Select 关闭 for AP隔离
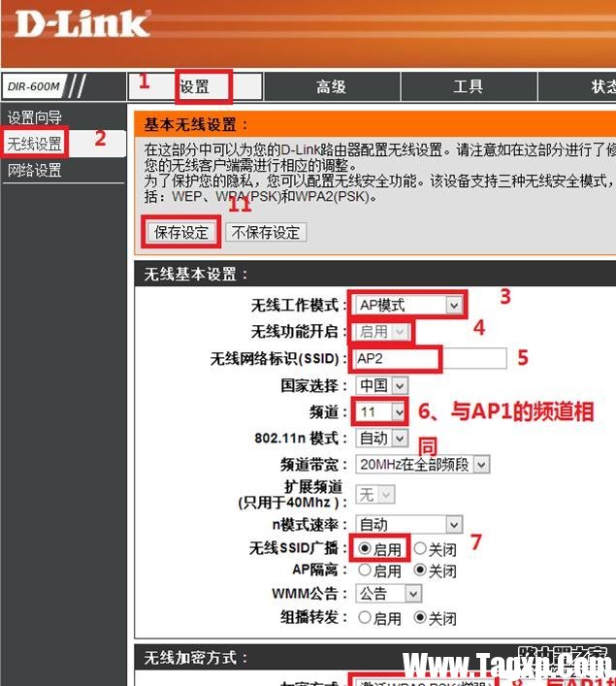This screenshot has height=686, width=616. (x=420, y=570)
